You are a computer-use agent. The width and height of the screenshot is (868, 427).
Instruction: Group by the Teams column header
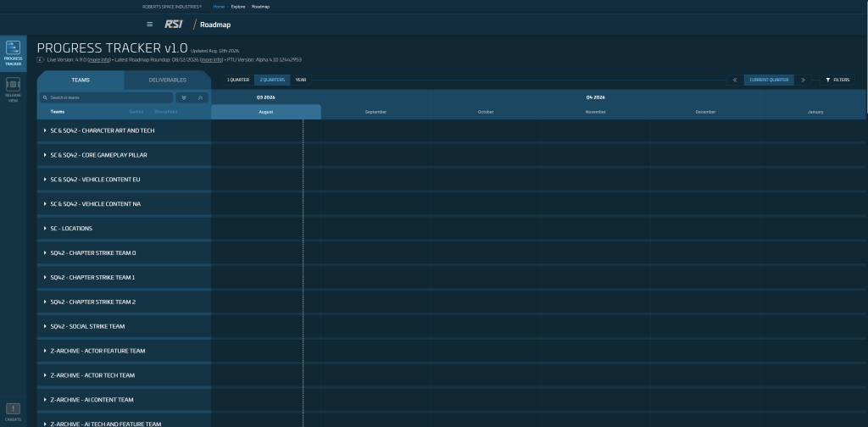pos(58,112)
